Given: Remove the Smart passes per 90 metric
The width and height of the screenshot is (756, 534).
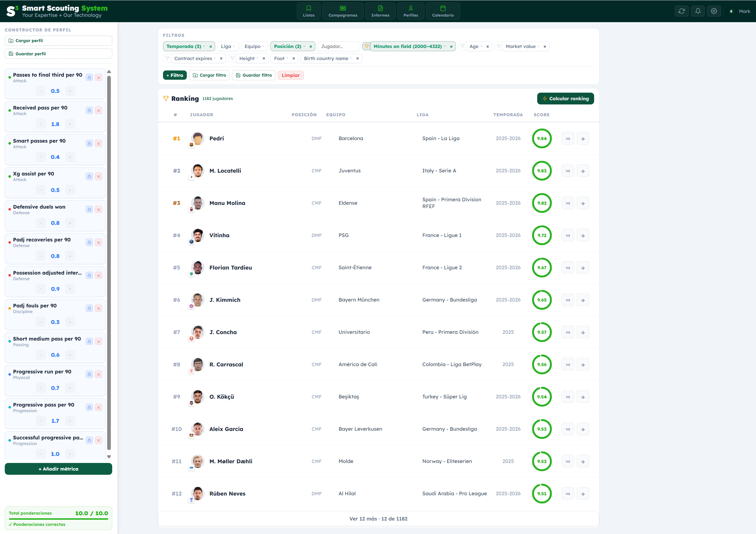Looking at the screenshot, I should 98,143.
